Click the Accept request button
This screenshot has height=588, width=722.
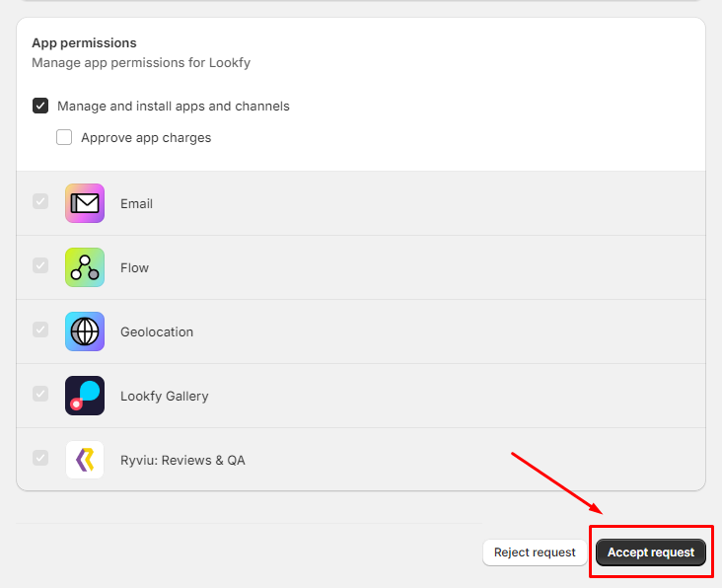click(651, 552)
